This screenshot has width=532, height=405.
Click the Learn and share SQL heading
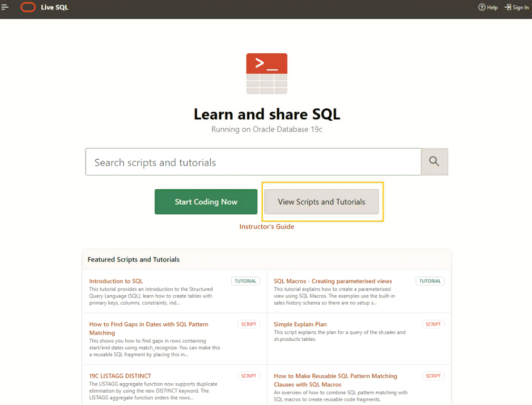266,114
